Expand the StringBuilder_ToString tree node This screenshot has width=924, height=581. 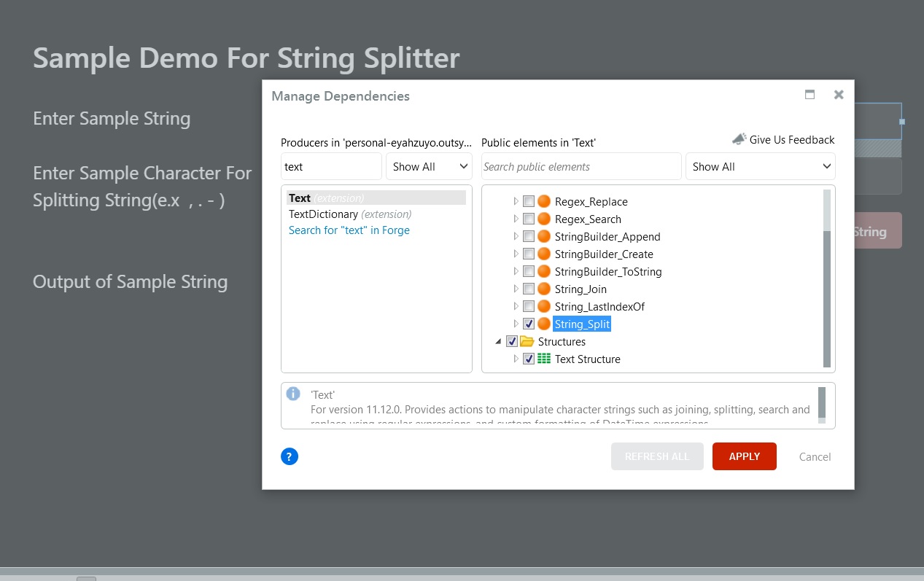(516, 271)
